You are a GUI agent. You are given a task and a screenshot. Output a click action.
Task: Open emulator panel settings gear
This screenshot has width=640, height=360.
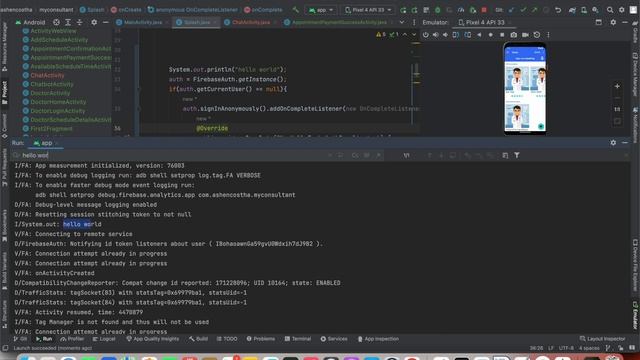[x=613, y=22]
